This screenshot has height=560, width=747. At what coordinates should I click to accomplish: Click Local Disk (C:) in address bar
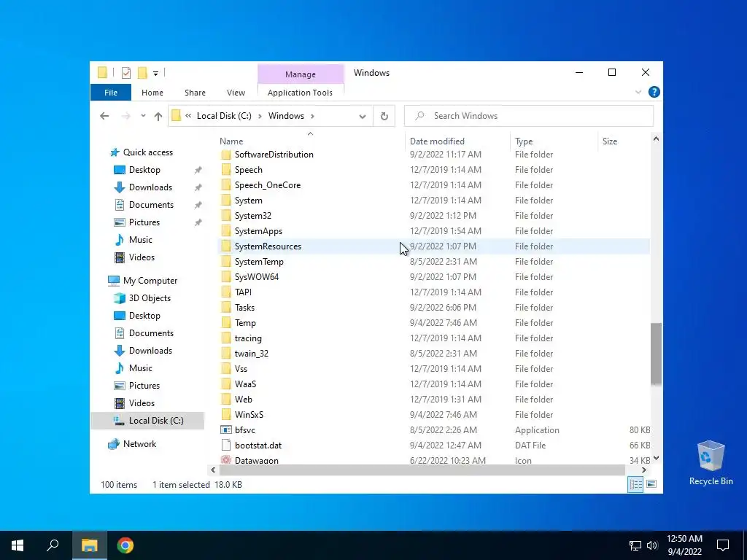tap(224, 116)
